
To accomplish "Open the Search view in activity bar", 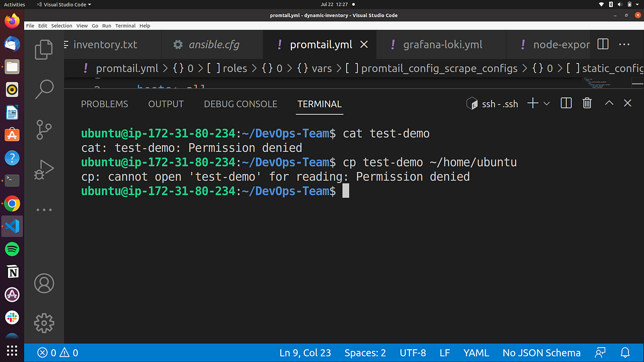I will pyautogui.click(x=44, y=89).
